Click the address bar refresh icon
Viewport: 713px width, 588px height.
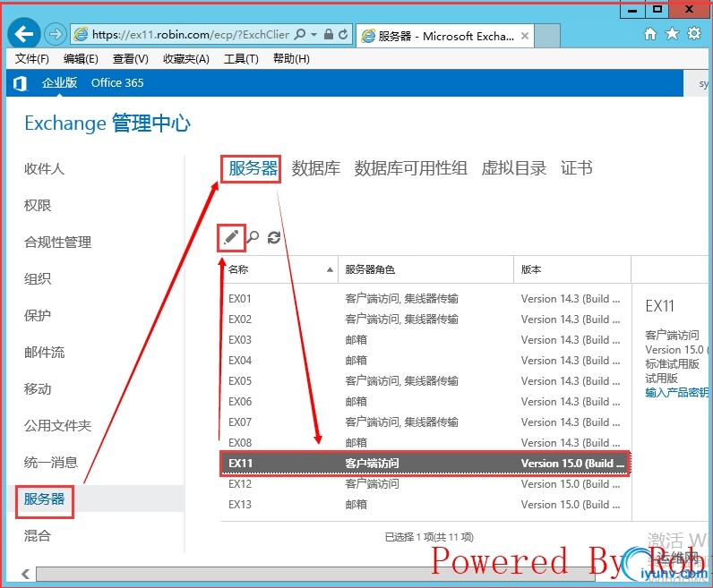tap(343, 34)
